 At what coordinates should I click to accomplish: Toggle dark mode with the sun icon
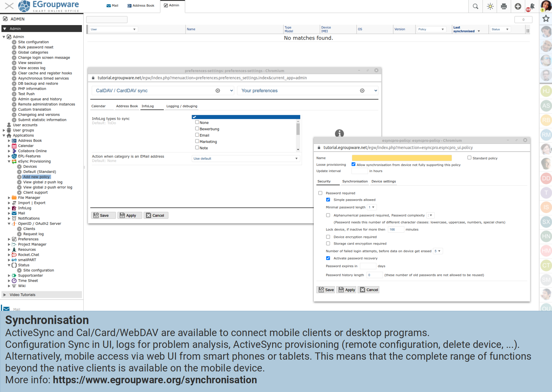tap(490, 6)
